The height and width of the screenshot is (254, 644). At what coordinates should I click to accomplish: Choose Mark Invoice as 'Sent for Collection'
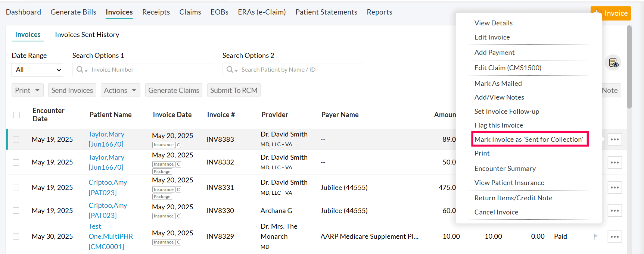[x=528, y=139]
